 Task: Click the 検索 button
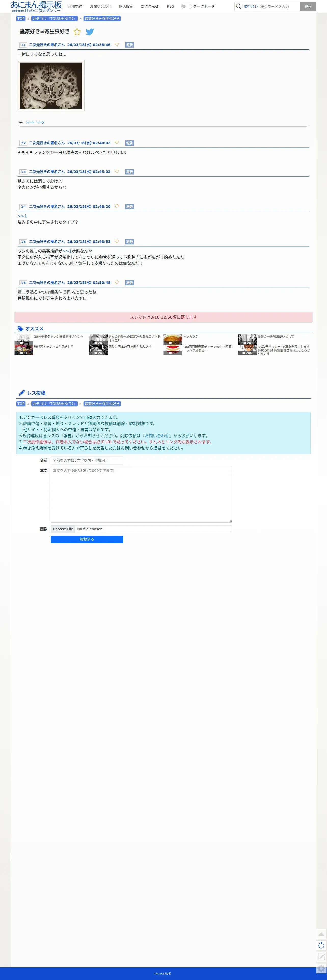308,6
